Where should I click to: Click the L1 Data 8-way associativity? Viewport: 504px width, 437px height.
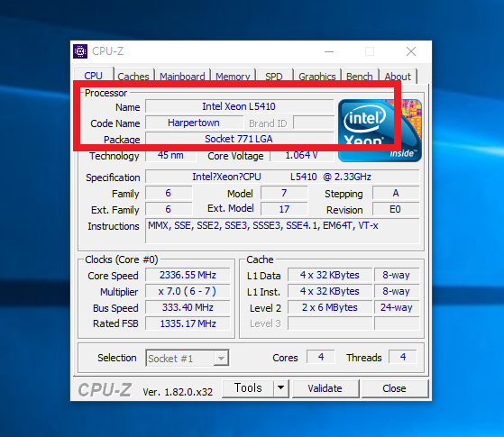pyautogui.click(x=397, y=275)
